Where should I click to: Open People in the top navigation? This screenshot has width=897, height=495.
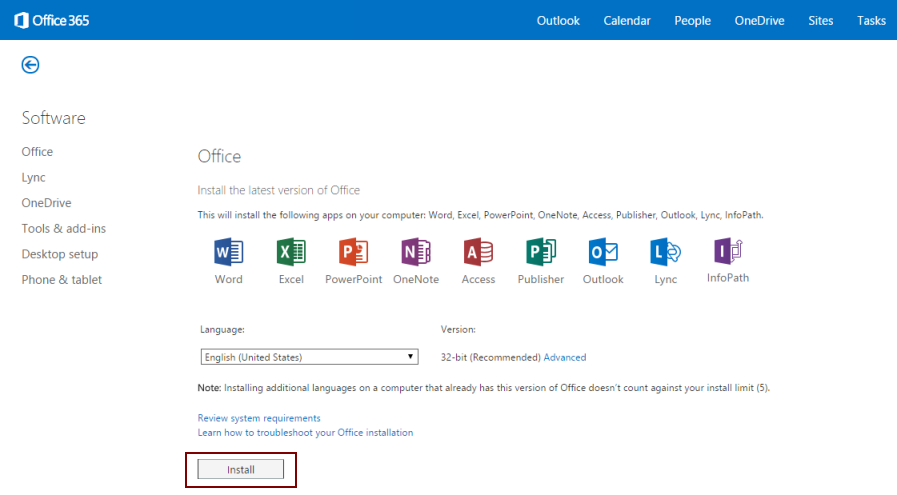692,21
